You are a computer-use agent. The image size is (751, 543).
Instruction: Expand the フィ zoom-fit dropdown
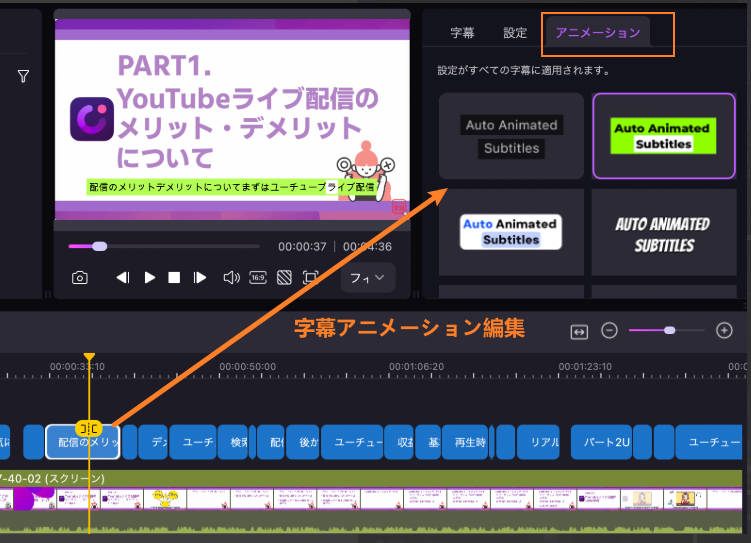367,278
